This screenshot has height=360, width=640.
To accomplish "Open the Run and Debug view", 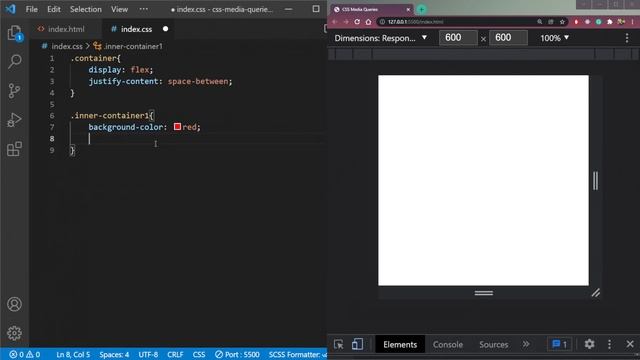I will [x=15, y=120].
